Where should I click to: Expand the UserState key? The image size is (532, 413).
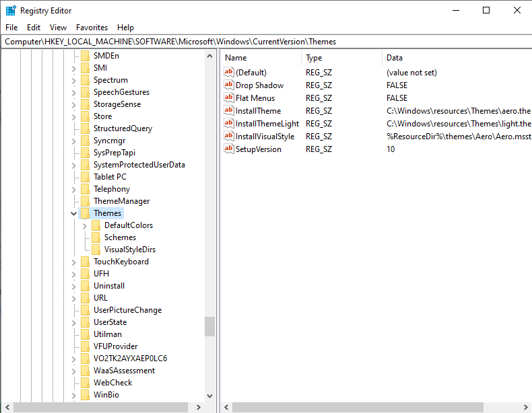coord(74,323)
